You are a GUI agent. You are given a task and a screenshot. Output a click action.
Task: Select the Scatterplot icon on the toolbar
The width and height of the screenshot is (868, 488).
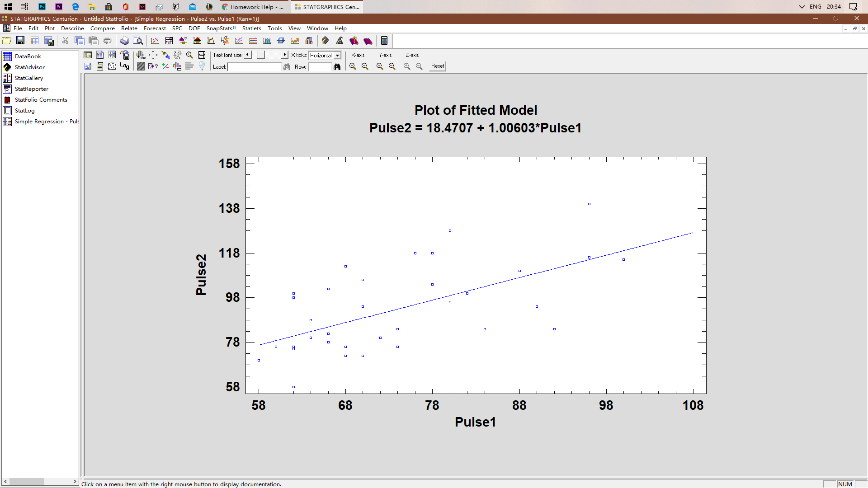[155, 41]
